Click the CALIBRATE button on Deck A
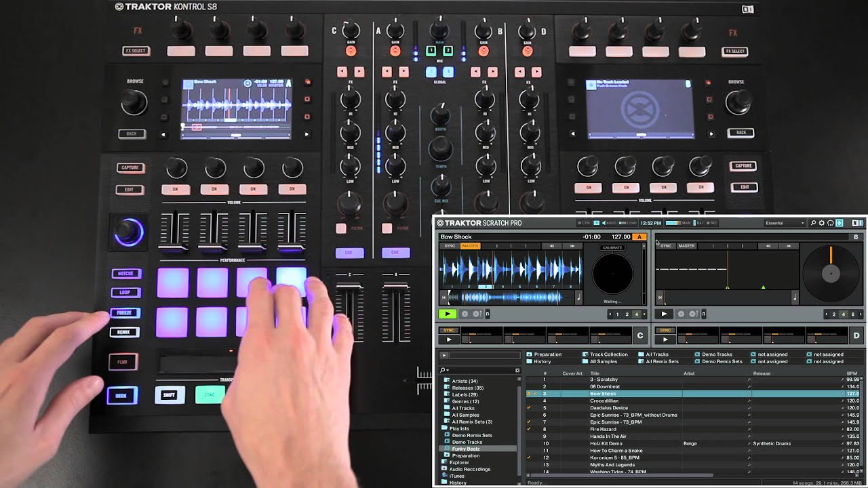Screen dimensions: 868x488 pyautogui.click(x=612, y=247)
